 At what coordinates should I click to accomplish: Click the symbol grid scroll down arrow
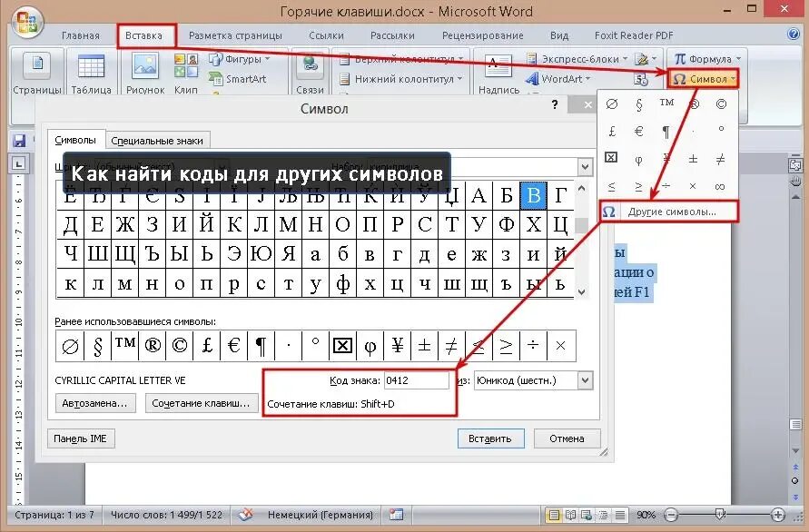pos(582,292)
